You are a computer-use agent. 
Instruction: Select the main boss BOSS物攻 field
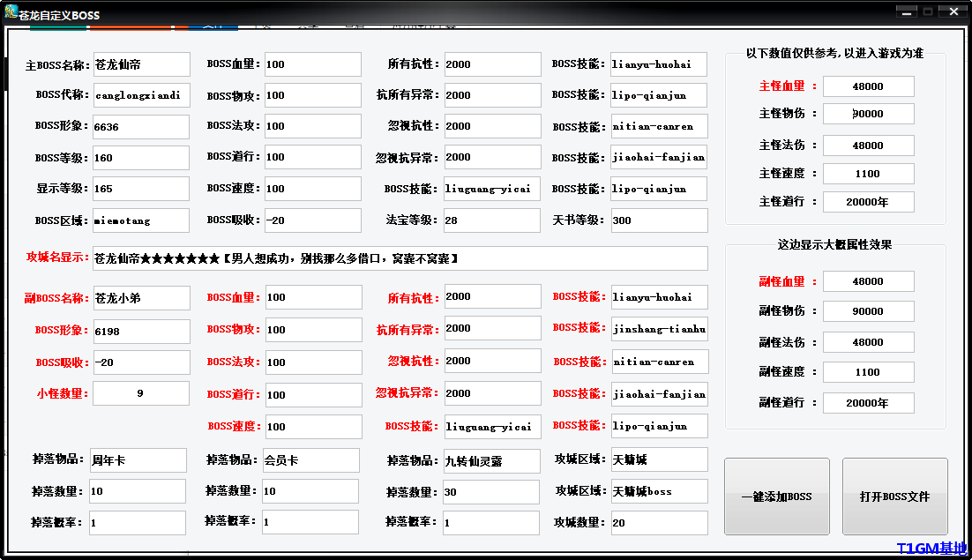click(x=313, y=95)
